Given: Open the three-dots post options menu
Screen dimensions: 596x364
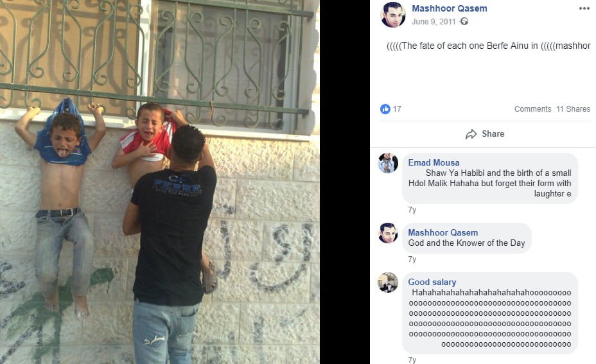Looking at the screenshot, I should tap(584, 8).
